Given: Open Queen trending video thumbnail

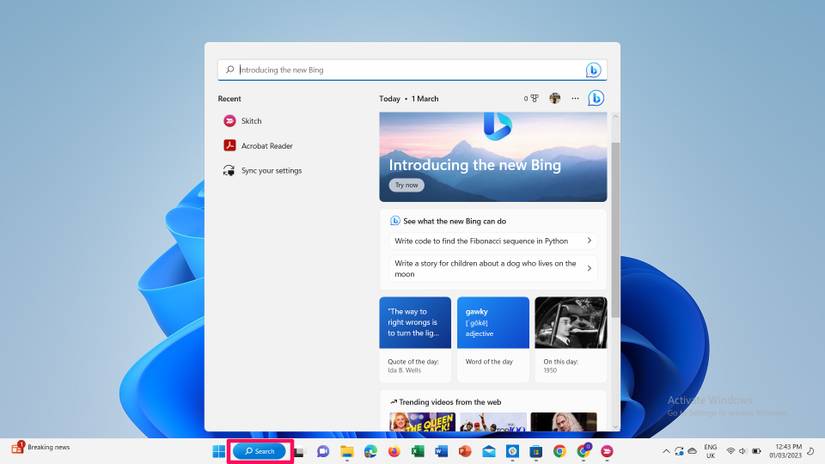Looking at the screenshot, I should tap(422, 422).
